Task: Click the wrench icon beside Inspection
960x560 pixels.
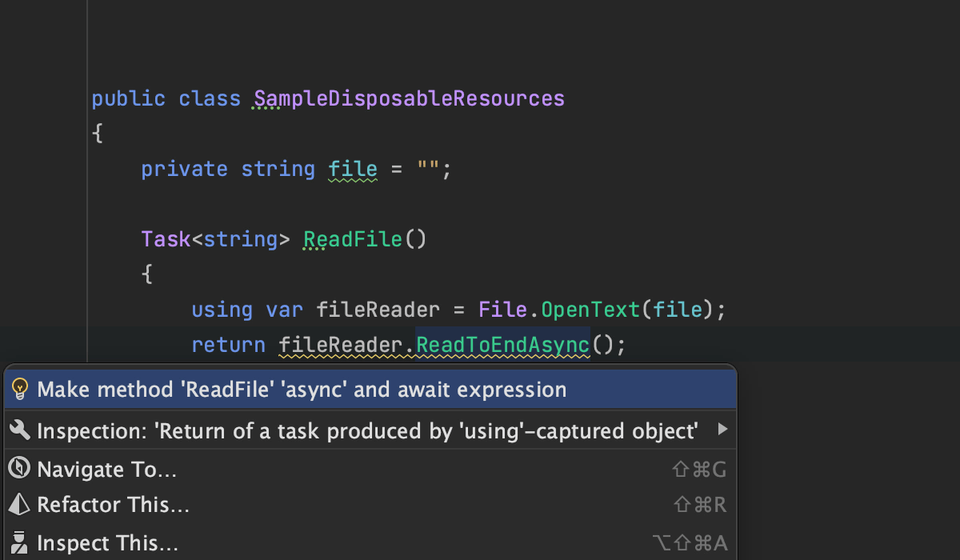Action: pos(20,431)
